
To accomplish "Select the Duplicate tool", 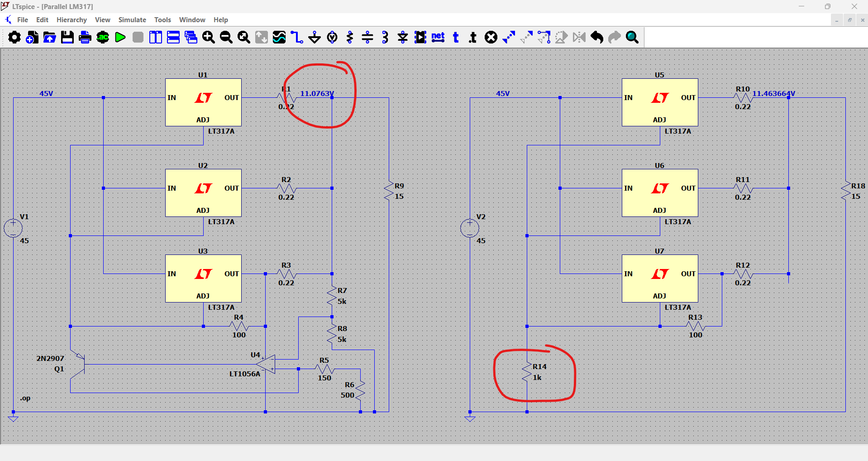I will pyautogui.click(x=509, y=37).
